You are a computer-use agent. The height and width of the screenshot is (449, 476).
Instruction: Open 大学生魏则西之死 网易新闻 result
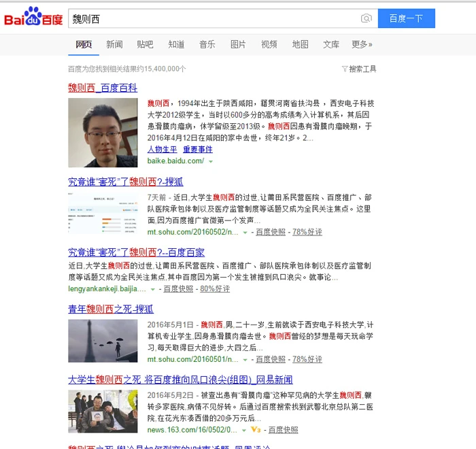pos(180,380)
